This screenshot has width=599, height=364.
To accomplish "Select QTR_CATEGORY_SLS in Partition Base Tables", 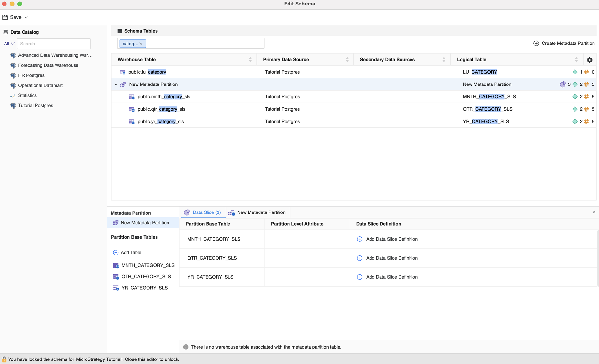I will [146, 276].
